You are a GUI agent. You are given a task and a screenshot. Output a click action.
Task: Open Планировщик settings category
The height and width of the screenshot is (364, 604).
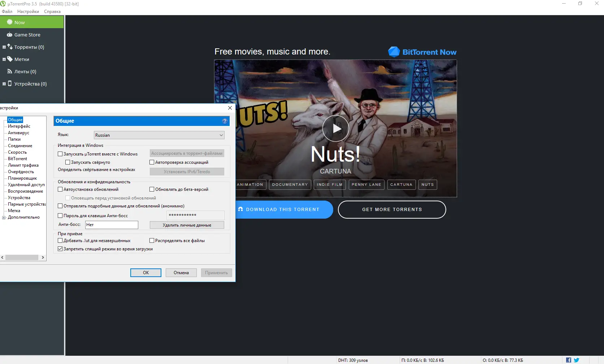click(x=22, y=178)
